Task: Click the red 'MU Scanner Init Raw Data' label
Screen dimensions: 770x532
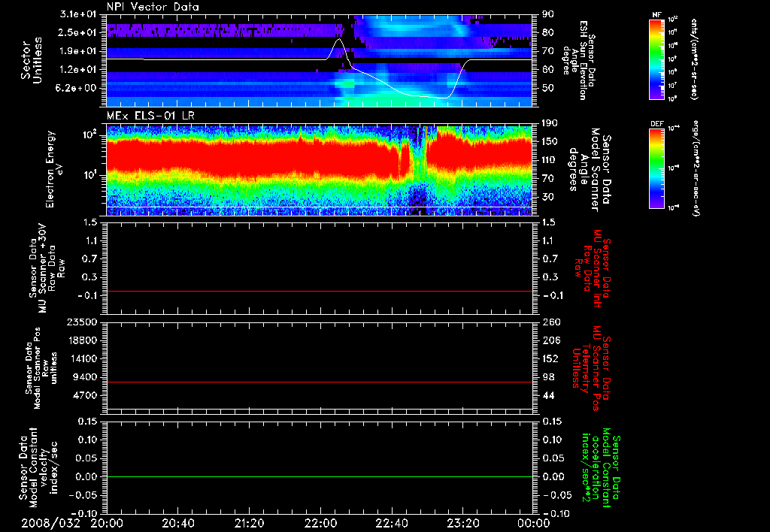Action: tap(593, 268)
